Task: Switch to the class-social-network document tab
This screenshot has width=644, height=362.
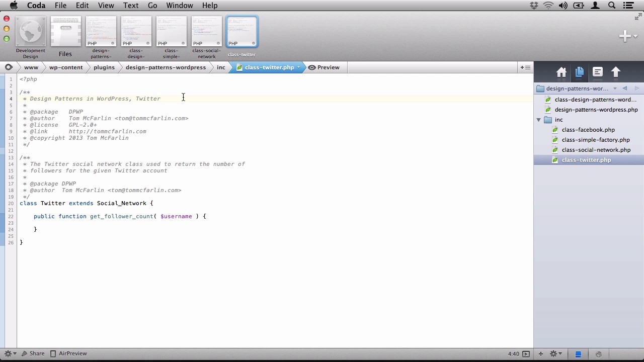Action: (206, 38)
